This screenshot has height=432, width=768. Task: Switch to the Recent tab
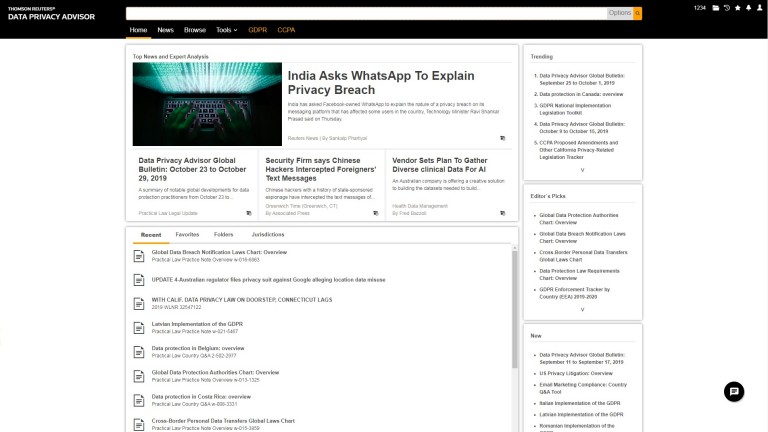[151, 235]
